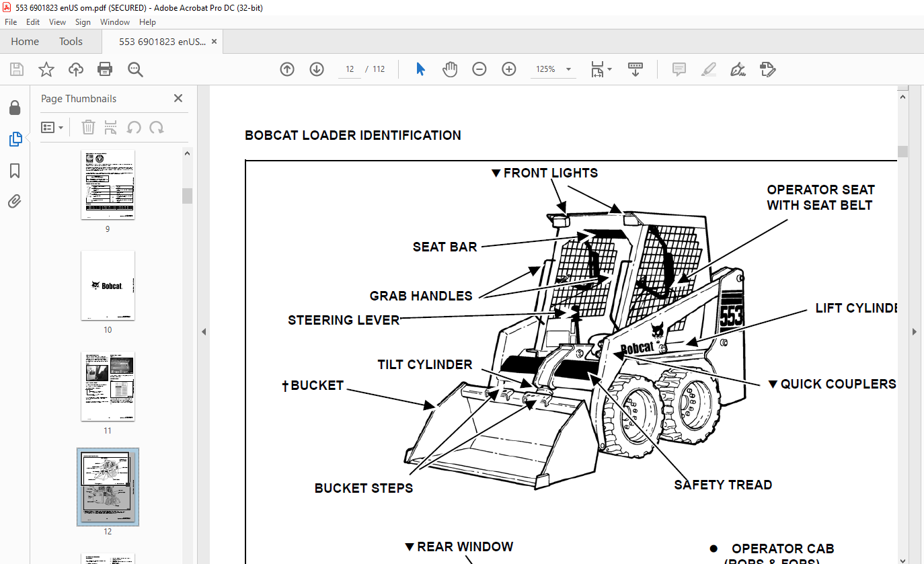Click the TILT CYLINDER label
Viewport: 924px width, 564px height.
pyautogui.click(x=425, y=364)
